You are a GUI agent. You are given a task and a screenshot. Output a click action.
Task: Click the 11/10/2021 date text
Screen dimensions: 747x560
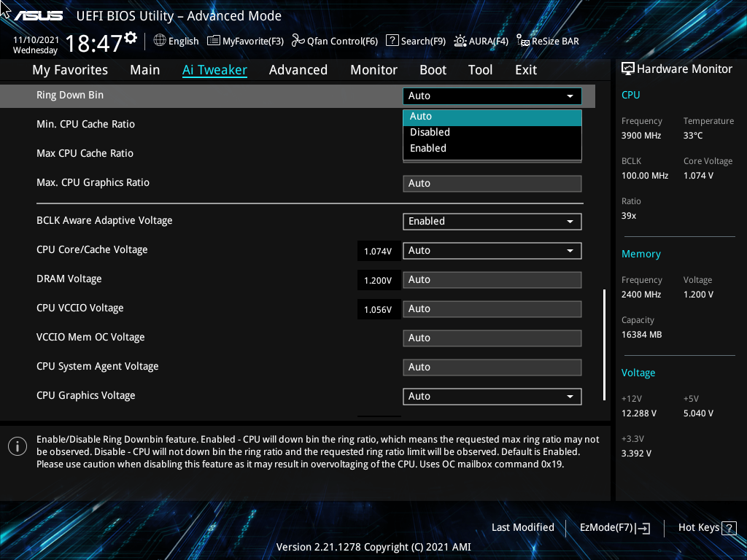click(36, 40)
